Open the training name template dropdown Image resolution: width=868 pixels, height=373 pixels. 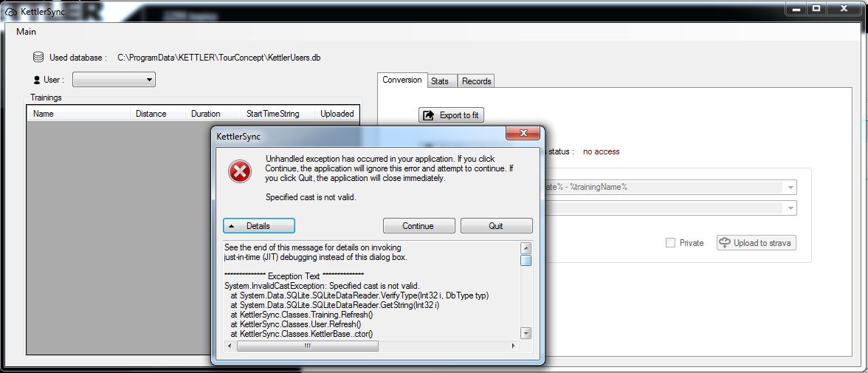pyautogui.click(x=791, y=188)
